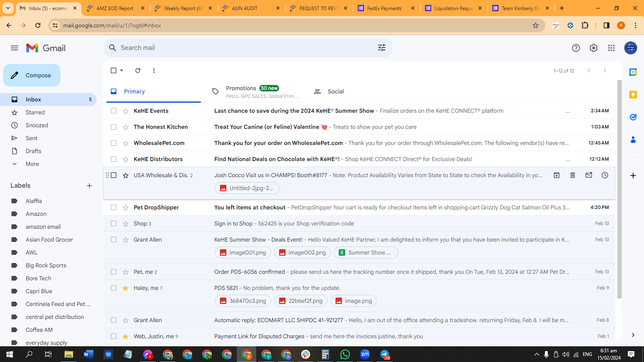The image size is (644, 362).
Task: Open the Capri Blue label
Action: pos(39,291)
